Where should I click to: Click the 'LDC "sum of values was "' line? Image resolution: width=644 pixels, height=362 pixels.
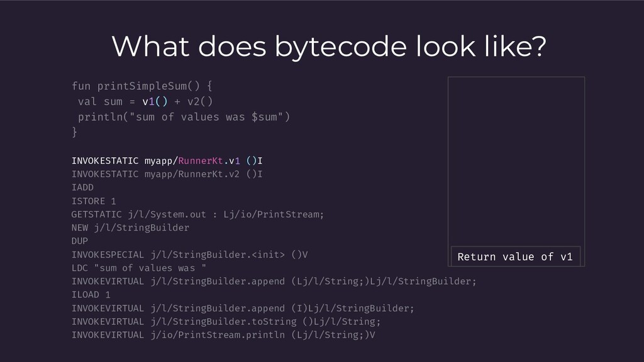[x=139, y=268]
